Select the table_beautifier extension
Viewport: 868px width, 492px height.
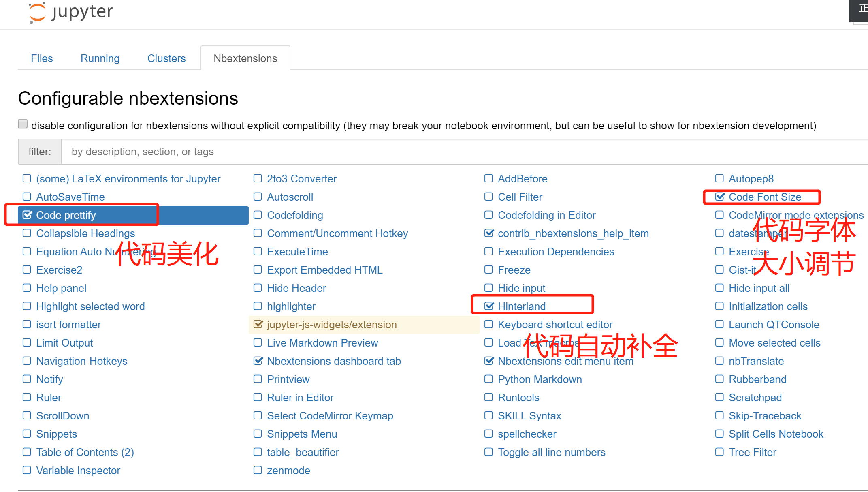point(303,452)
